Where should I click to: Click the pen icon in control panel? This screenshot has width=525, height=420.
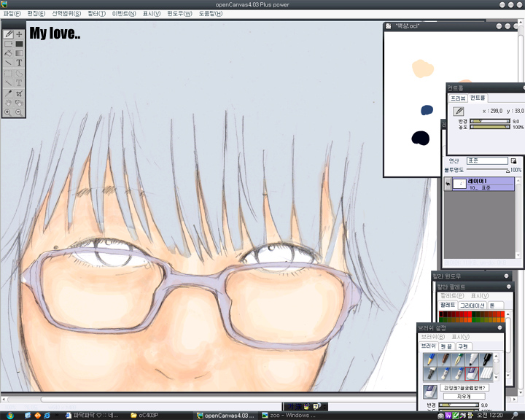coord(459,111)
